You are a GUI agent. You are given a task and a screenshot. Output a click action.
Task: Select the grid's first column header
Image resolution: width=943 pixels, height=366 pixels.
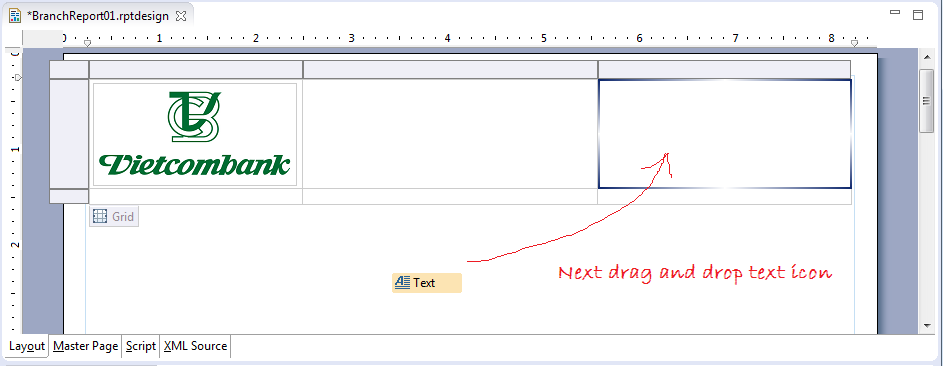(x=195, y=69)
